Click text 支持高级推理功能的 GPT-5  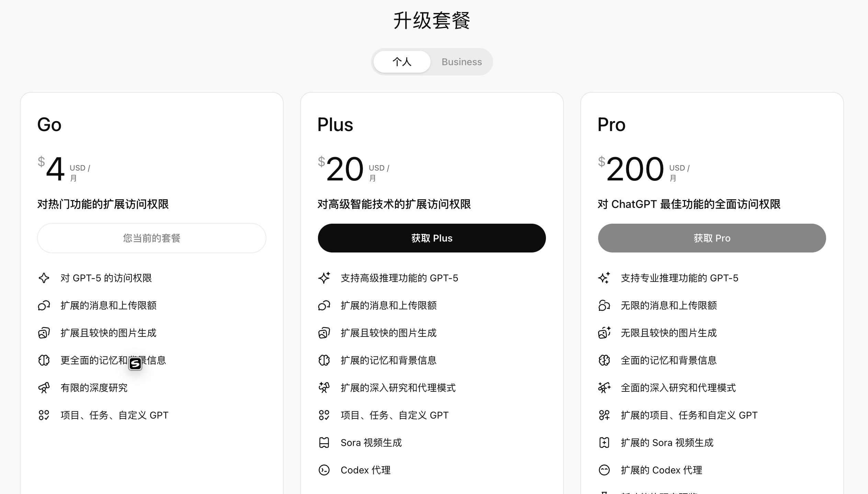click(x=399, y=278)
